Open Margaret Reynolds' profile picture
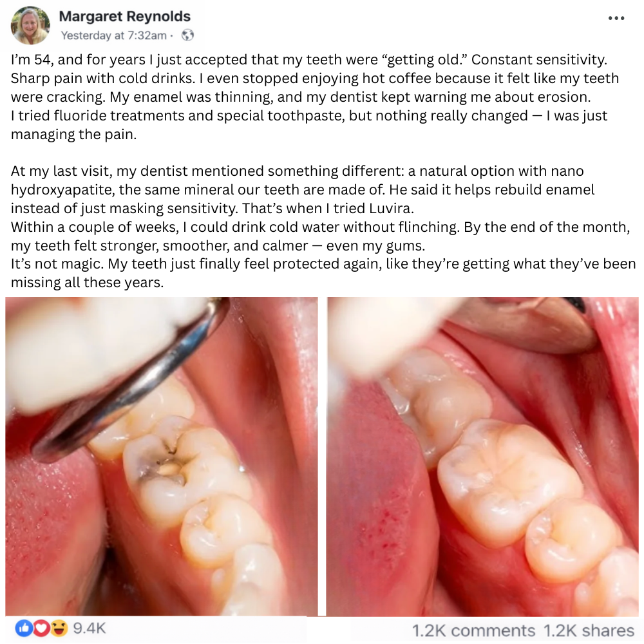The image size is (644, 644). pos(30,25)
